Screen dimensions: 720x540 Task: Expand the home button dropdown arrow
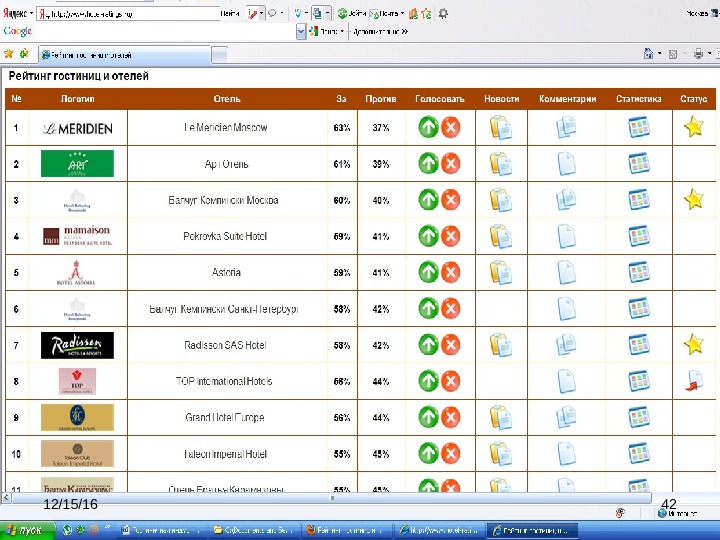click(x=659, y=54)
